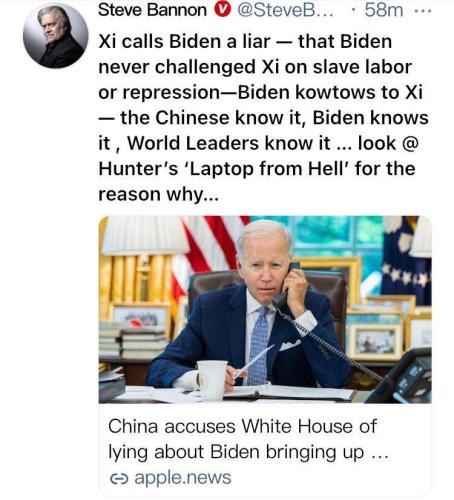Click the Steve Bannon display name
454x500 pixels.
pos(152,10)
